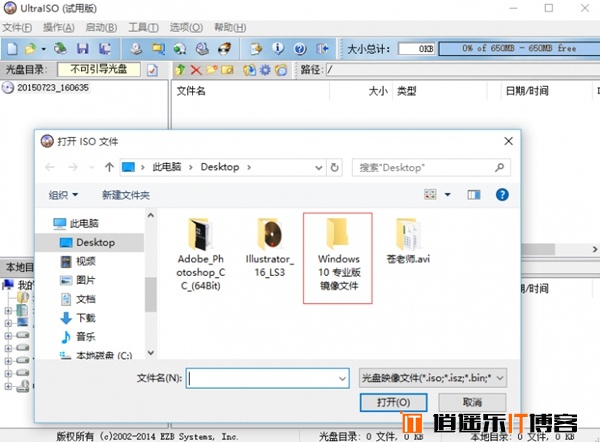Expand the Open icon's dropdown arrow
600x442 pixels.
tap(43, 49)
